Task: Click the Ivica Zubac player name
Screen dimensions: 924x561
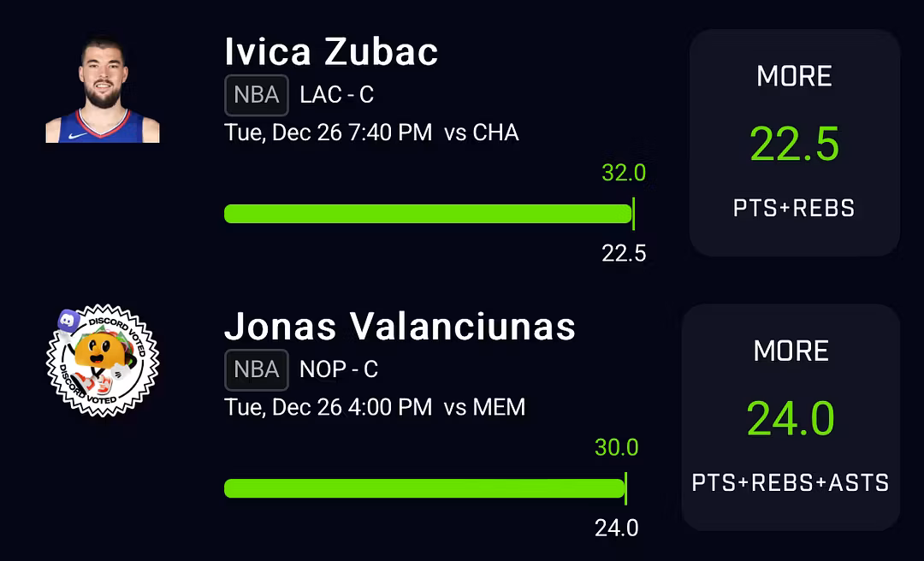Action: tap(331, 51)
